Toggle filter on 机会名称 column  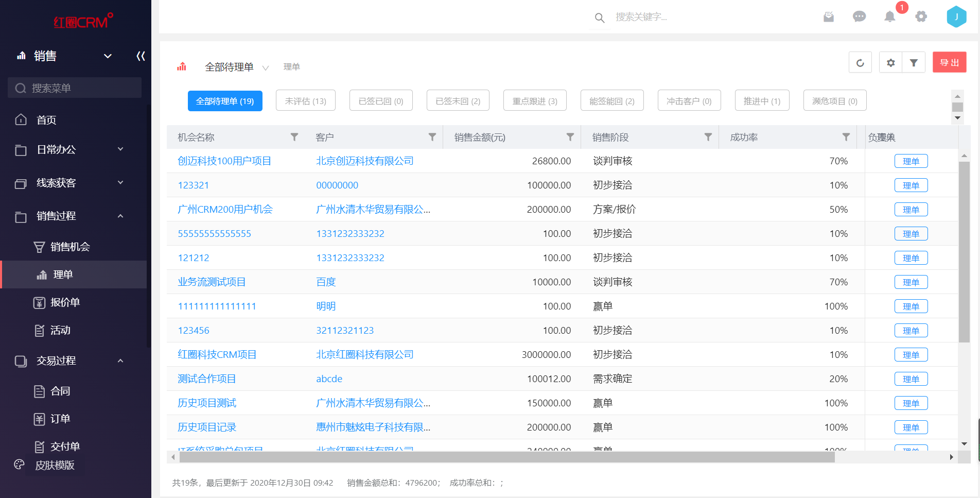tap(294, 137)
